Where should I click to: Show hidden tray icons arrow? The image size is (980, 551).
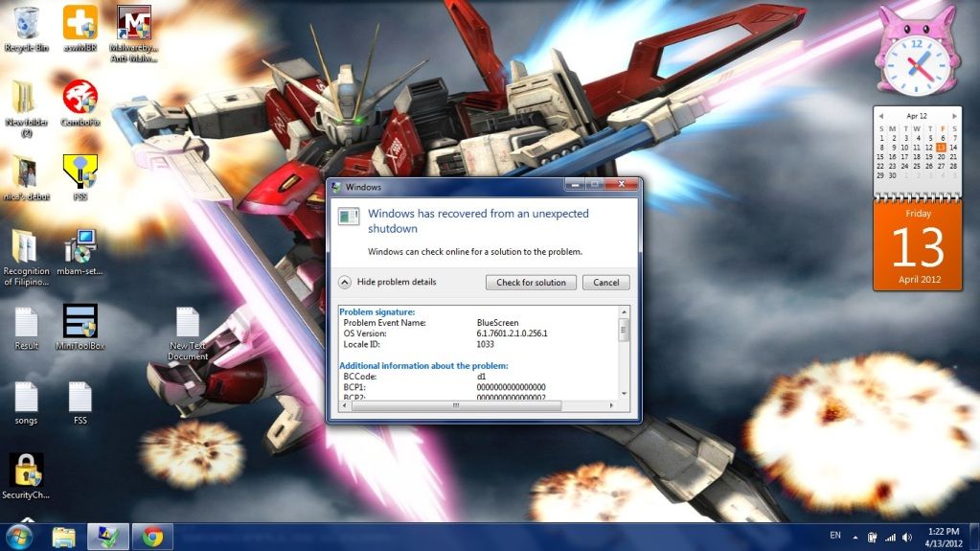pyautogui.click(x=855, y=538)
